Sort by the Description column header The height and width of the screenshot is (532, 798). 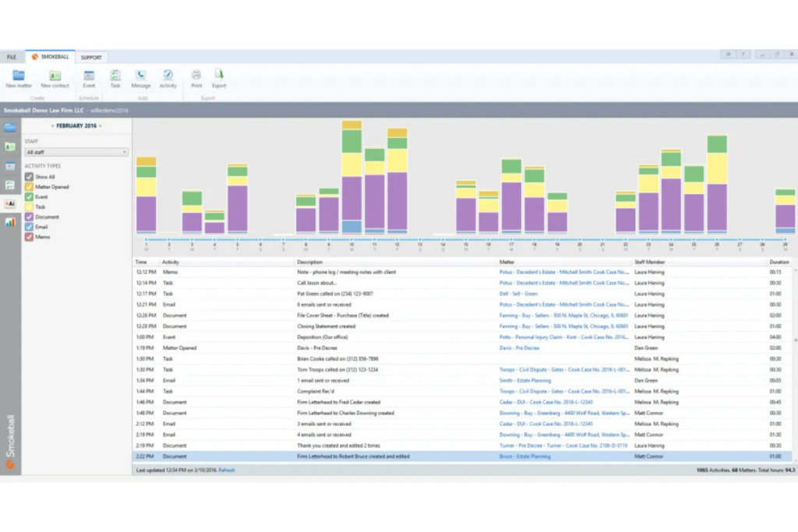310,262
